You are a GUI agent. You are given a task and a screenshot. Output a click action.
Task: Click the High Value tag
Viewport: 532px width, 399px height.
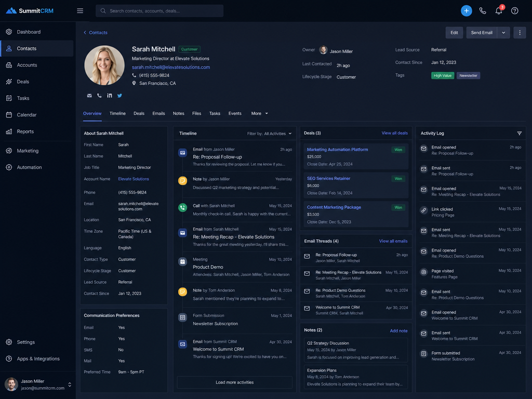click(443, 76)
